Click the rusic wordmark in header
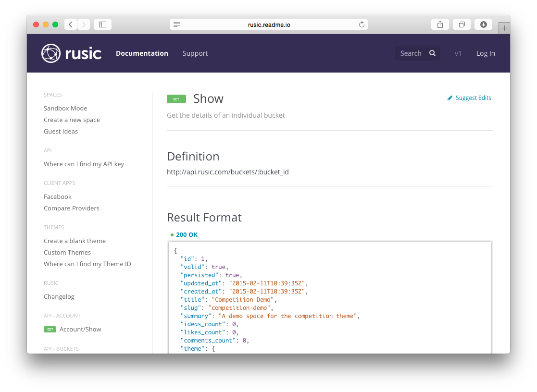This screenshot has width=537, height=392. click(x=83, y=54)
